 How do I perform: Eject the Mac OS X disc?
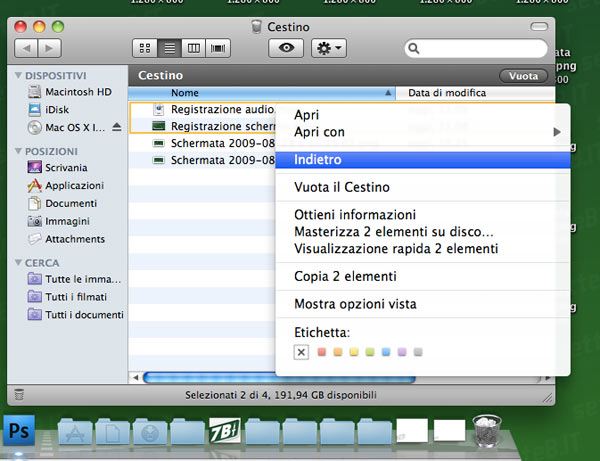pyautogui.click(x=117, y=127)
